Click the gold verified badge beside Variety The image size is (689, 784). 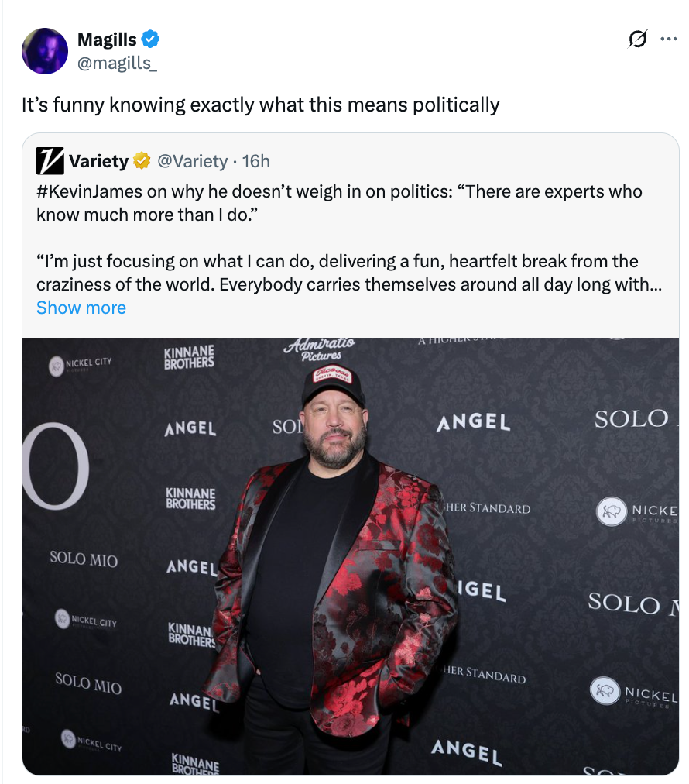point(142,161)
